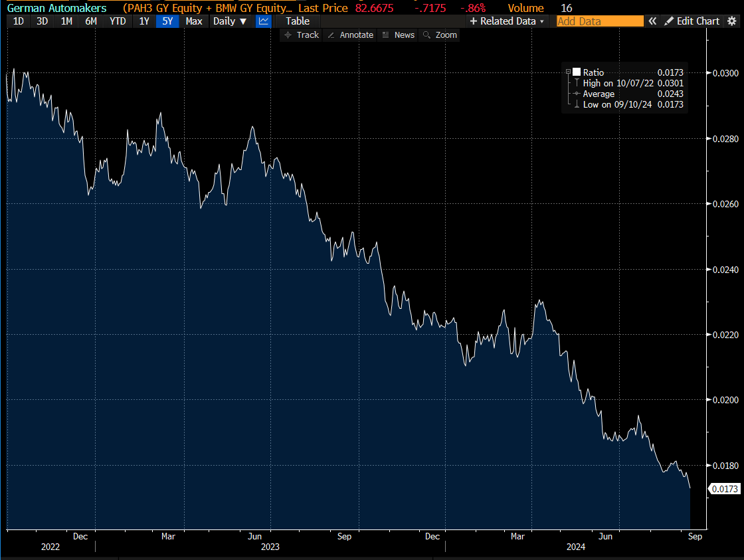Focus the Add Data input field
This screenshot has height=560, width=744.
pyautogui.click(x=600, y=21)
